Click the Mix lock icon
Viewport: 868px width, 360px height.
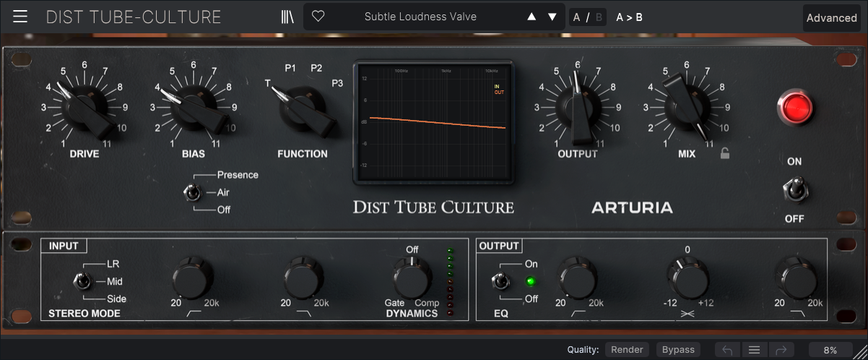click(724, 153)
